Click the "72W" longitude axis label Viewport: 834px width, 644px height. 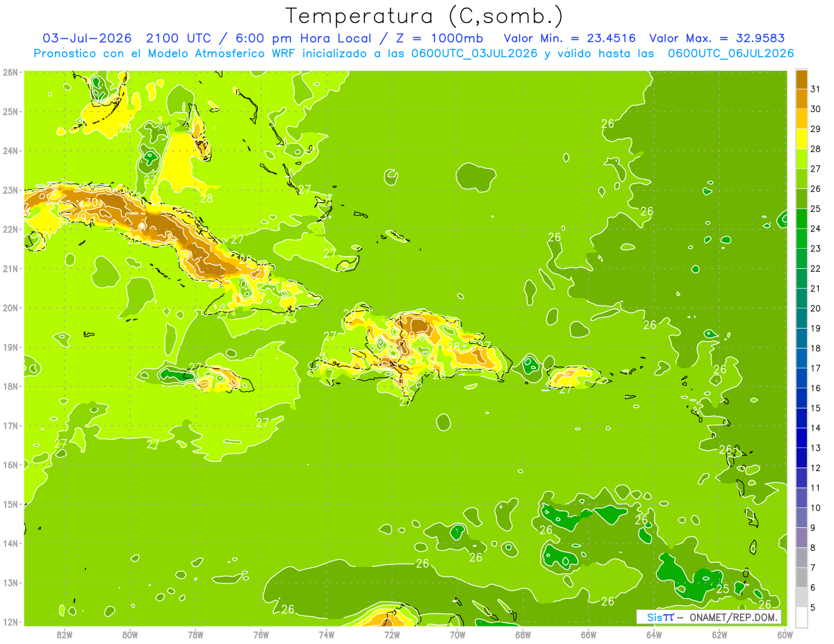pyautogui.click(x=392, y=635)
